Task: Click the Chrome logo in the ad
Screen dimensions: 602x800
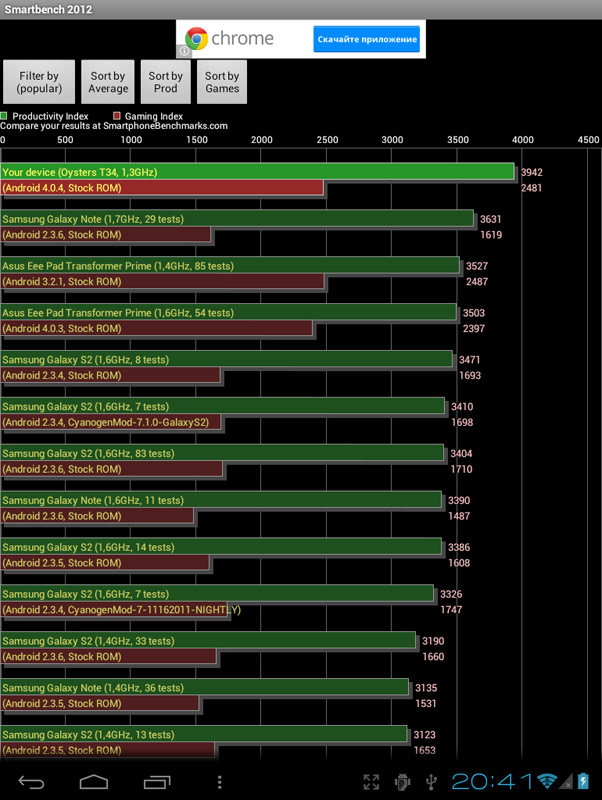Action: click(196, 39)
